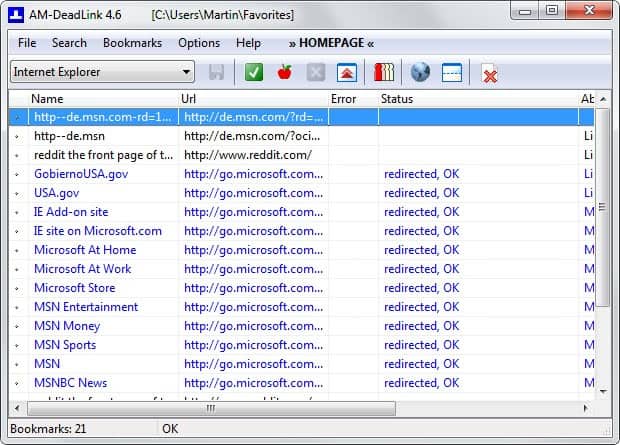Open the Search menu
620x445 pixels.
(x=69, y=43)
